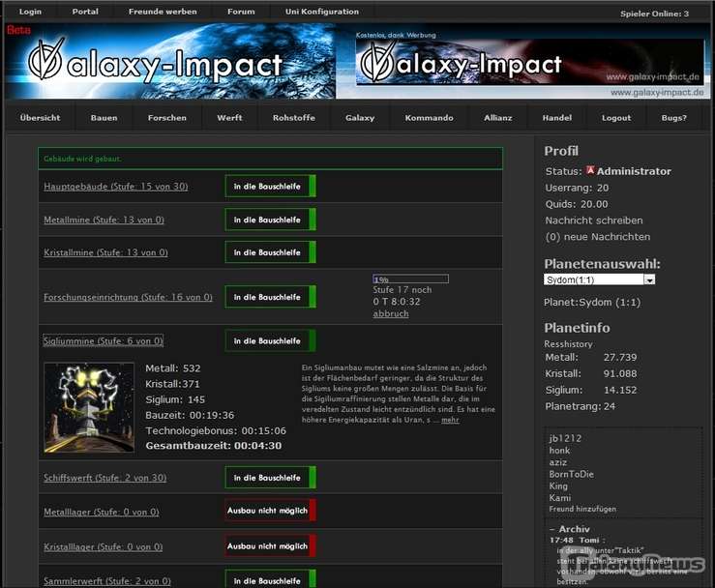Queue Hauptgebäude with In die Bauschleife
This screenshot has width=715, height=588.
coord(270,187)
